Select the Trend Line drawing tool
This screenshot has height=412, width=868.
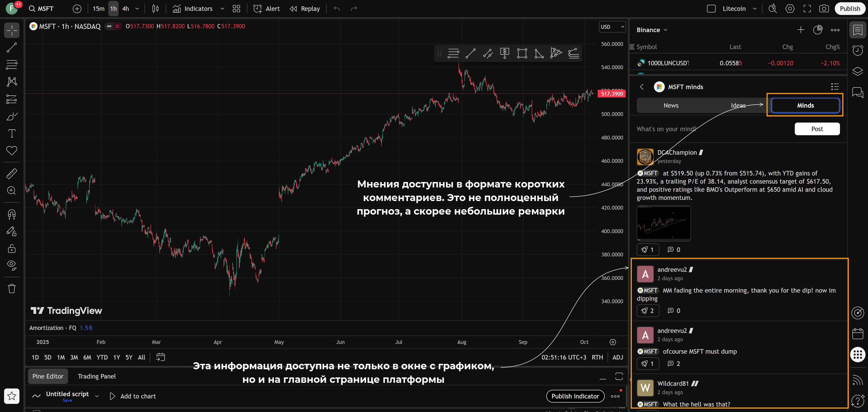point(12,47)
